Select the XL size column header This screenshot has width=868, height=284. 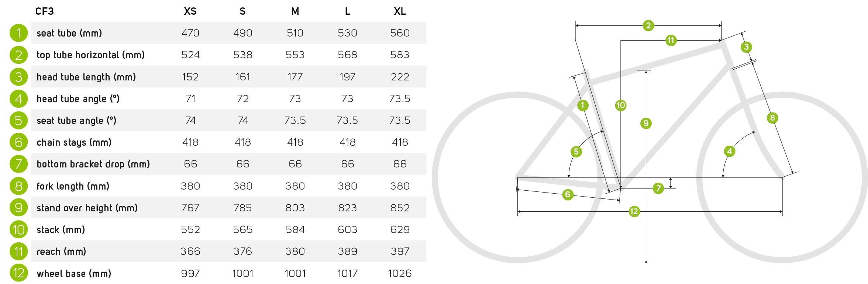[400, 11]
